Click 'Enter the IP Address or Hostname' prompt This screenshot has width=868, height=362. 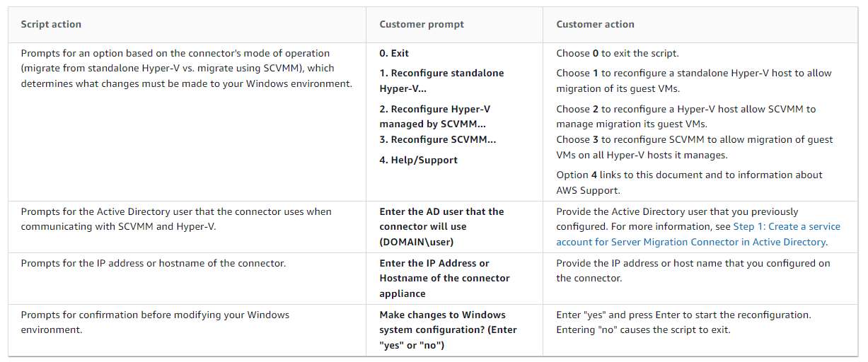coord(444,278)
